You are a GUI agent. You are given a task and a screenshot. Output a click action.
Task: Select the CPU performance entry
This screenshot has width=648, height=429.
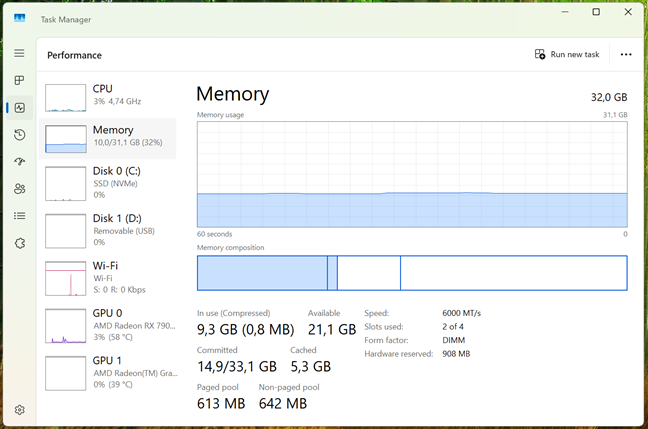click(108, 95)
